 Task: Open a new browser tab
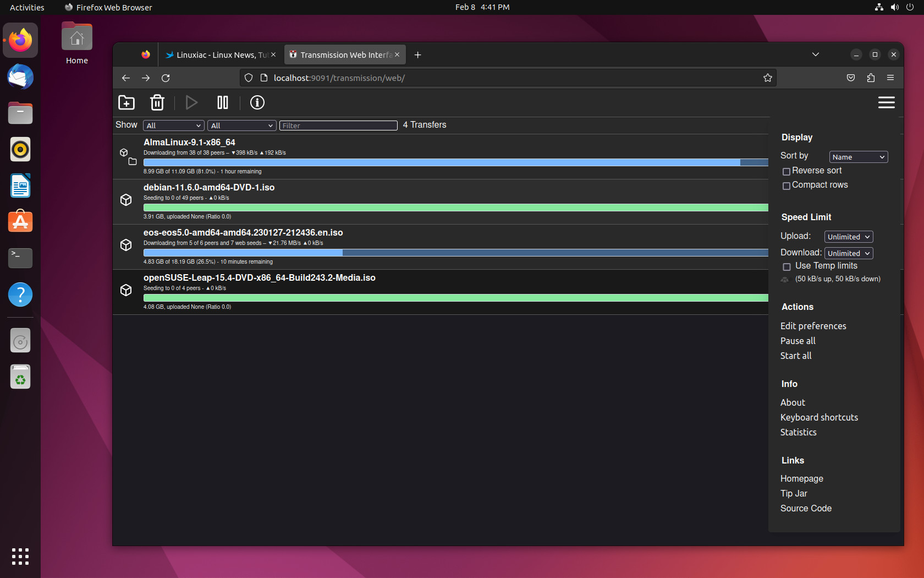pyautogui.click(x=417, y=54)
